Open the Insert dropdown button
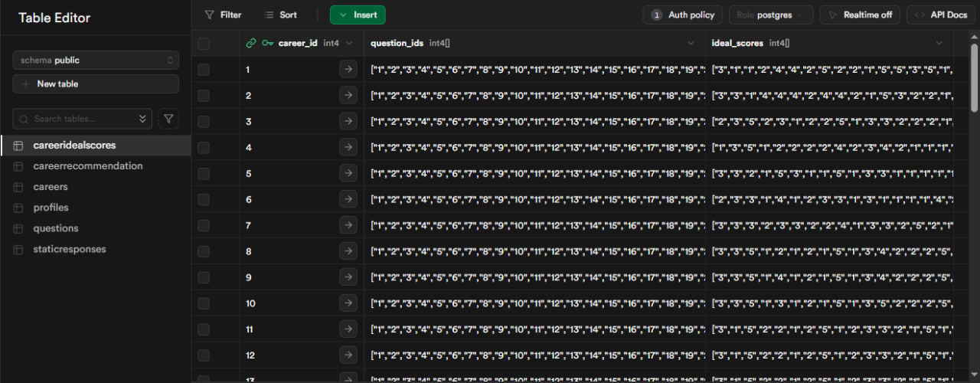Image resolution: width=980 pixels, height=383 pixels. click(358, 15)
